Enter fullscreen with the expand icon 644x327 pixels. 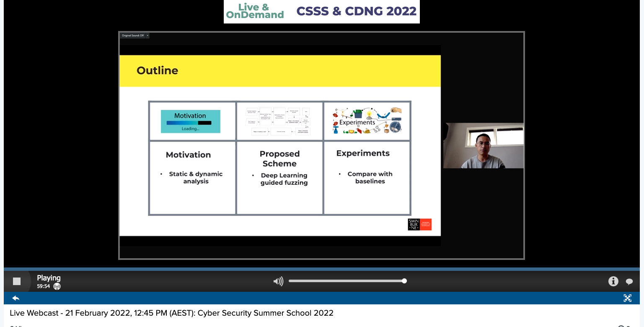[627, 298]
